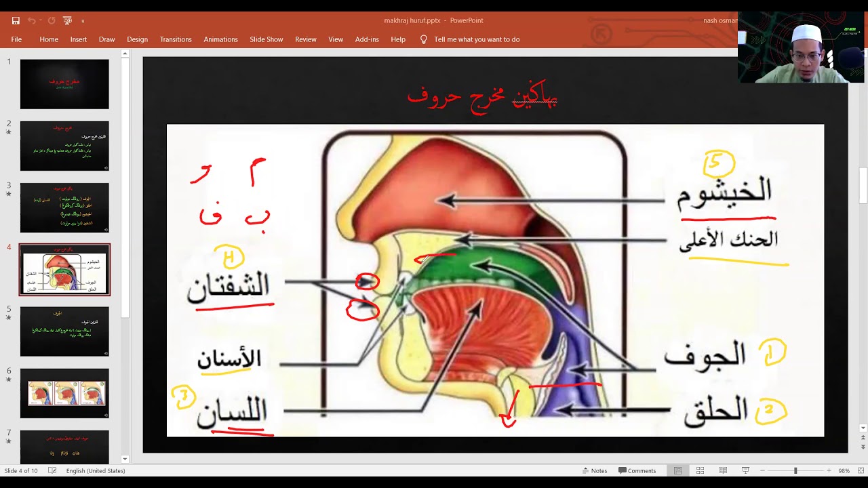
Task: Switch to Normal view icon
Action: tap(677, 470)
